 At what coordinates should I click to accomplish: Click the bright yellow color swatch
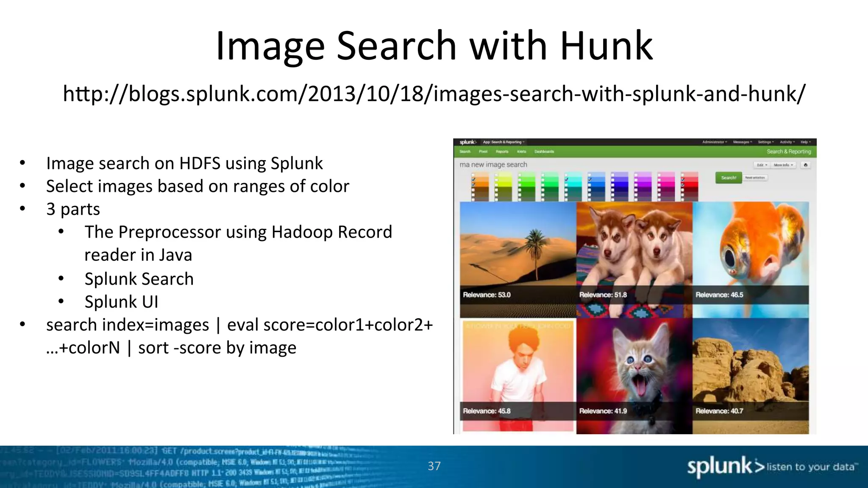[x=504, y=185]
